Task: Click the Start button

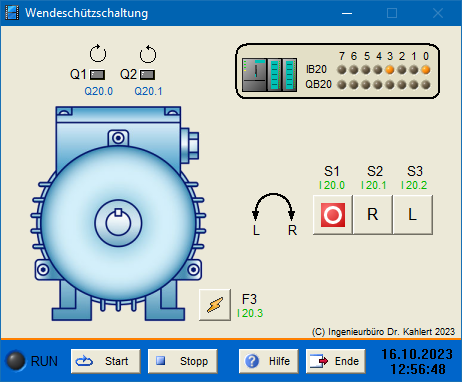Action: [x=105, y=361]
